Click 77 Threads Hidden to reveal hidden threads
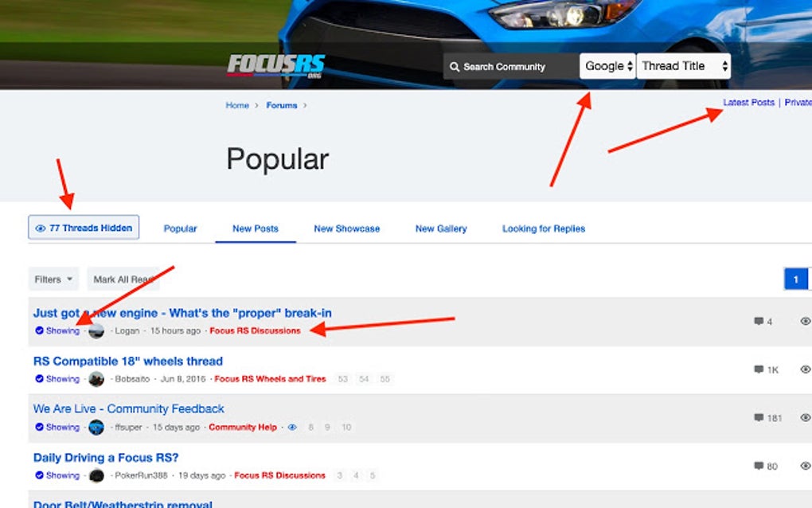This screenshot has height=508, width=812. pos(84,227)
